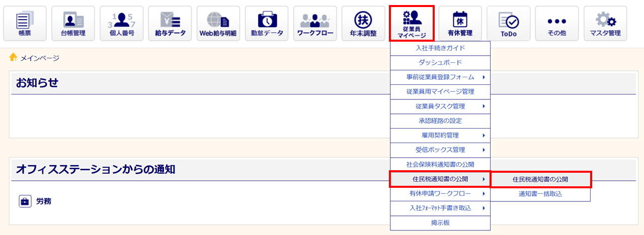Choose 従業員用マイページ管理 menu entry

tap(440, 92)
